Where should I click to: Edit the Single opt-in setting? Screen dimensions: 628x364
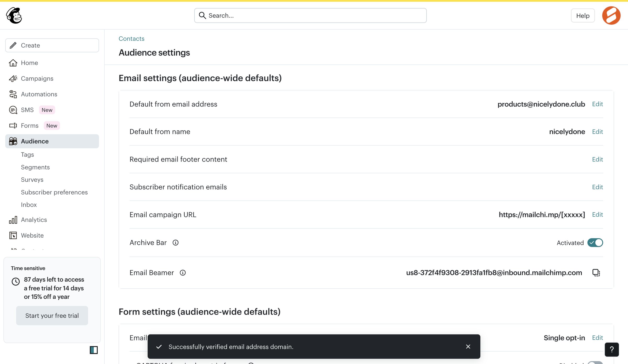(597, 338)
